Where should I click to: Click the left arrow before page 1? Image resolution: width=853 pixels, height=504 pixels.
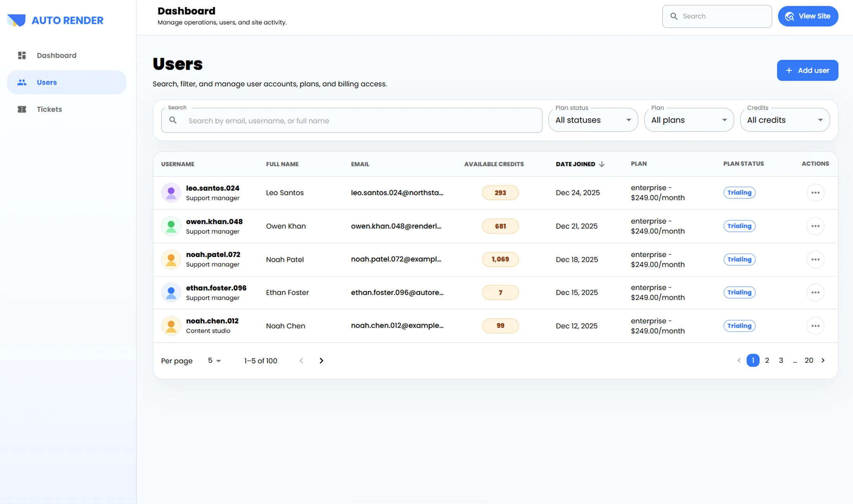pyautogui.click(x=739, y=360)
